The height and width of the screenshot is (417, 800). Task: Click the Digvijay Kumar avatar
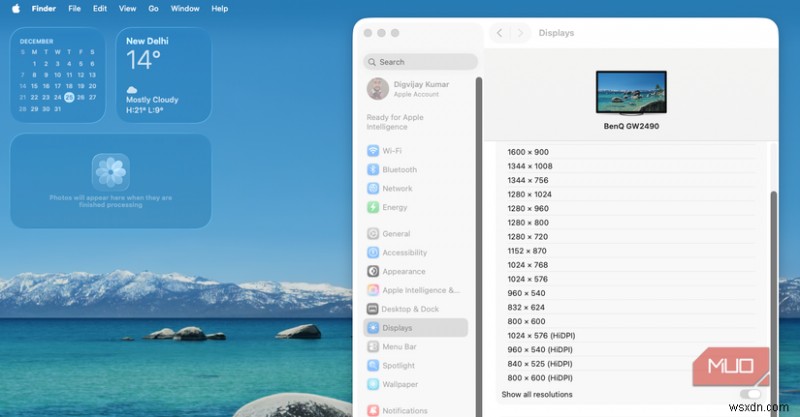(x=378, y=89)
